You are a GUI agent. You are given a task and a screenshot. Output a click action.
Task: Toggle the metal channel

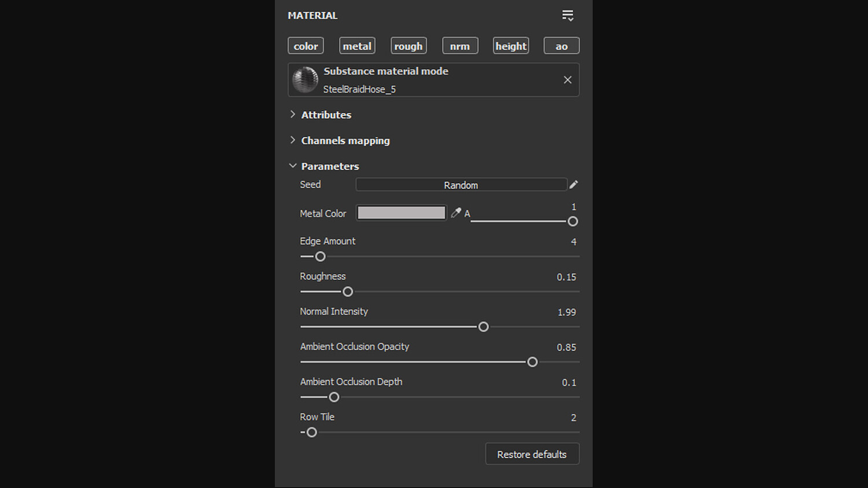[x=357, y=46]
